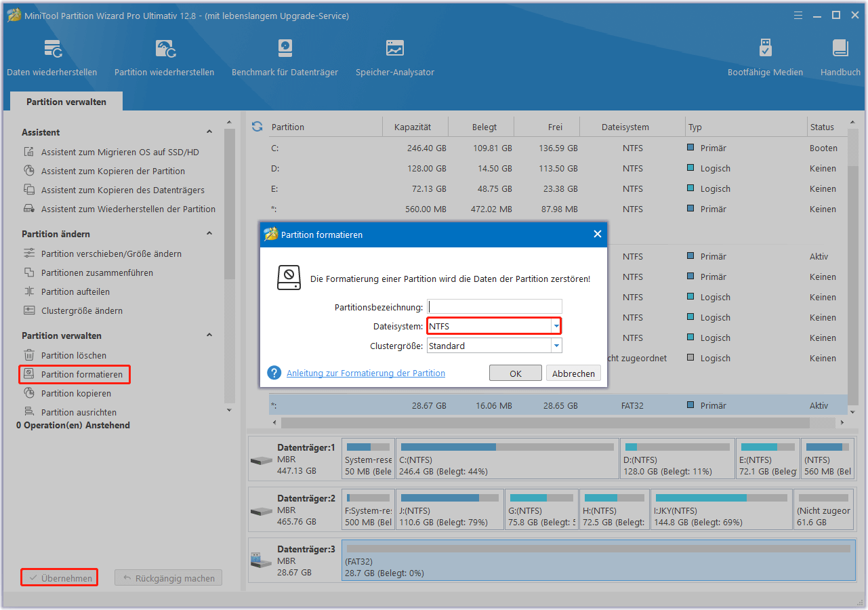This screenshot has width=868, height=610.
Task: Click Abbrechen to cancel formatting
Action: (573, 373)
